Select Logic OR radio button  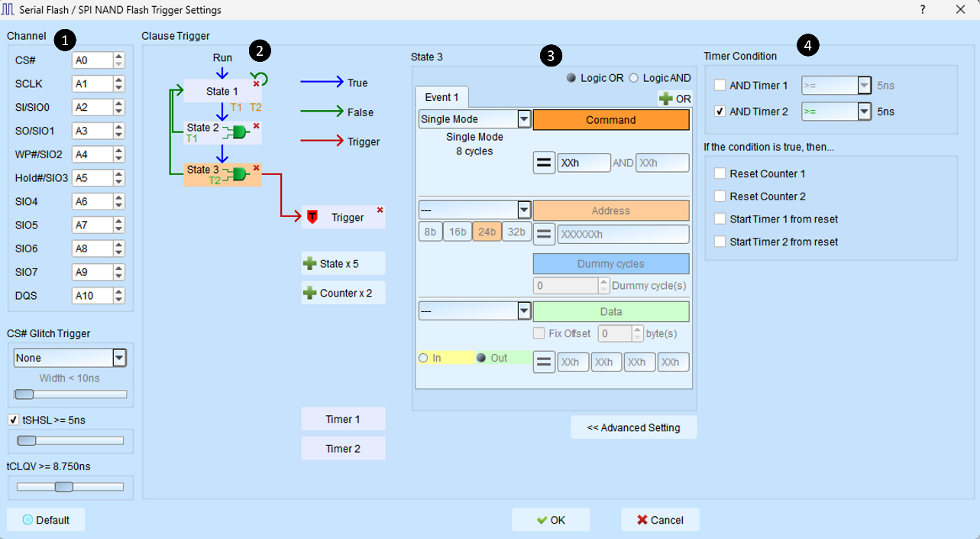point(571,79)
